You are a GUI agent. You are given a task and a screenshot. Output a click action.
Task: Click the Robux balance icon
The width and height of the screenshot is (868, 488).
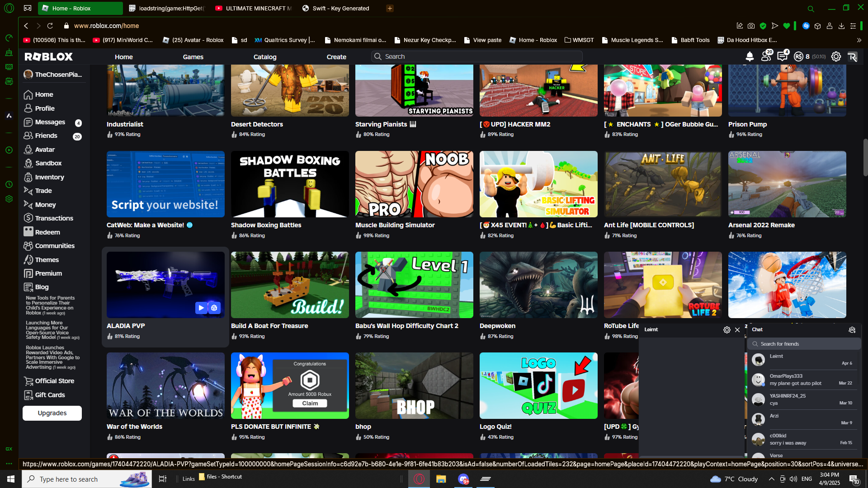pyautogui.click(x=799, y=56)
